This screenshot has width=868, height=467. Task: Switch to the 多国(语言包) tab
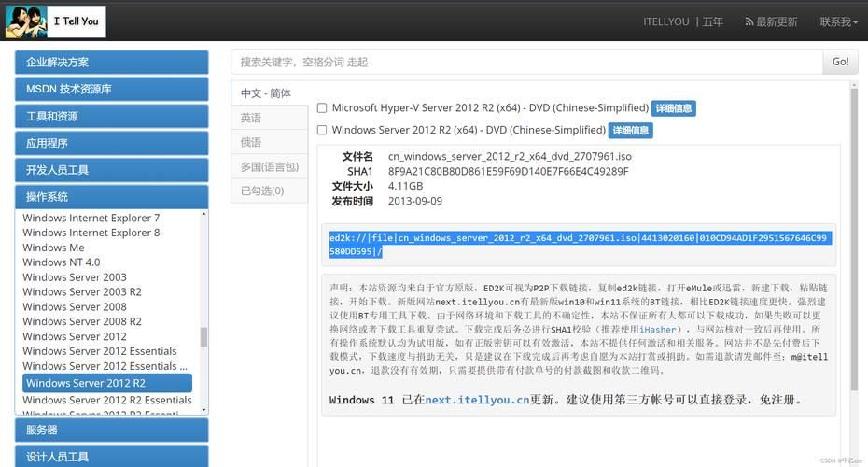270,166
